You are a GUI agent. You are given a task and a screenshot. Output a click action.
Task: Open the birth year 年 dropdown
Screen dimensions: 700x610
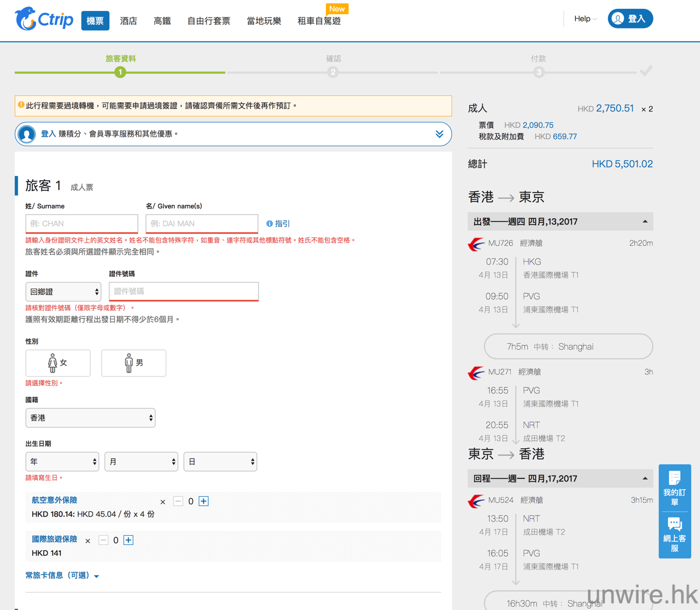[x=62, y=462]
